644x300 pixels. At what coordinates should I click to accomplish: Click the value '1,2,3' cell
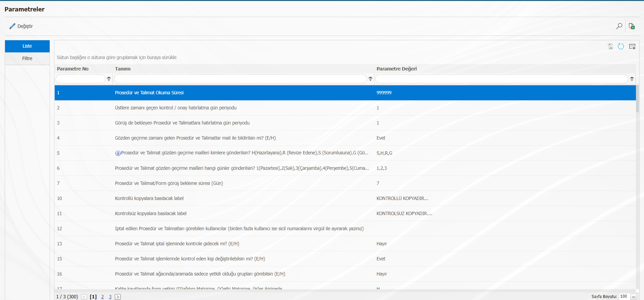pyautogui.click(x=382, y=168)
